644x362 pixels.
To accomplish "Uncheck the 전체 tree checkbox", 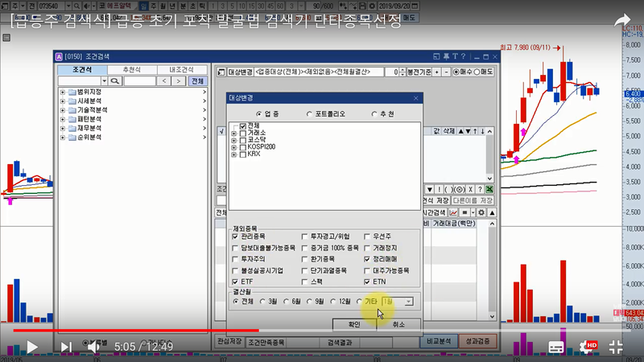I will click(x=243, y=126).
